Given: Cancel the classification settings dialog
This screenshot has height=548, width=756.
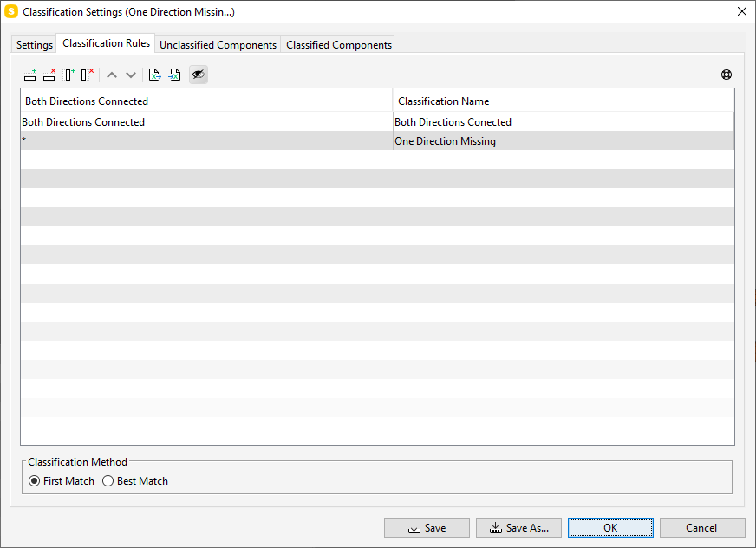Looking at the screenshot, I should coord(702,528).
